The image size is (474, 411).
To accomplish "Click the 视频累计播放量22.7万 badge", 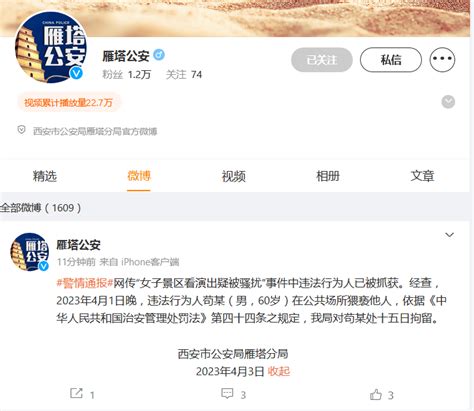I will point(68,102).
